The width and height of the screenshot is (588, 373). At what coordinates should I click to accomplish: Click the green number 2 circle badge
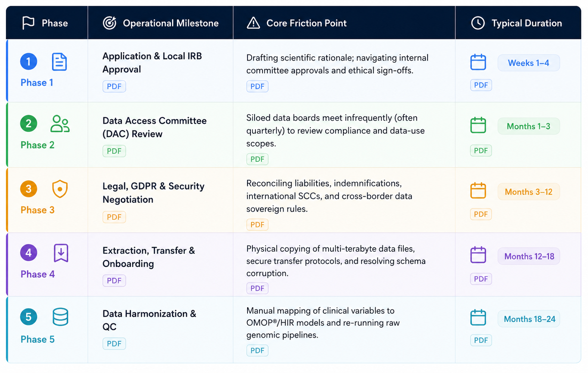point(28,123)
